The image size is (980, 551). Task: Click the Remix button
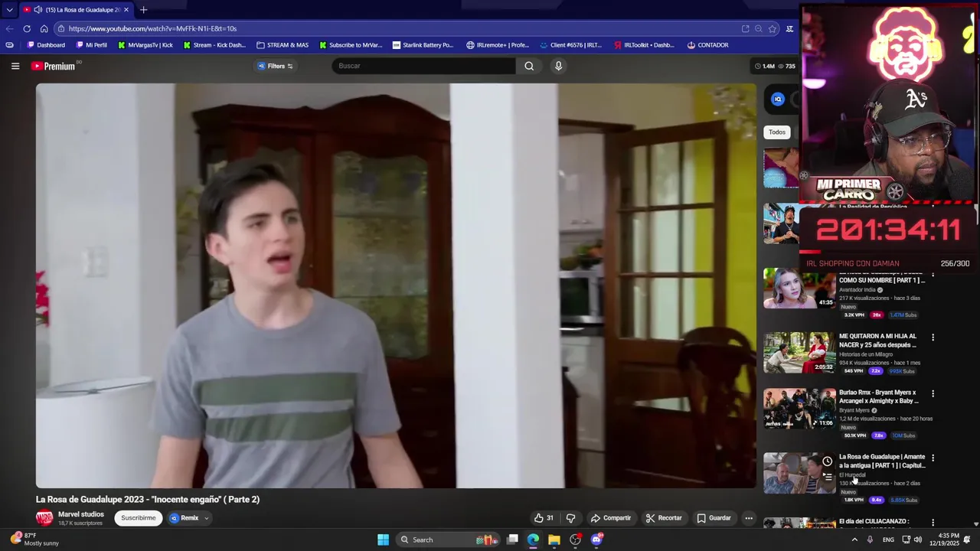184,518
